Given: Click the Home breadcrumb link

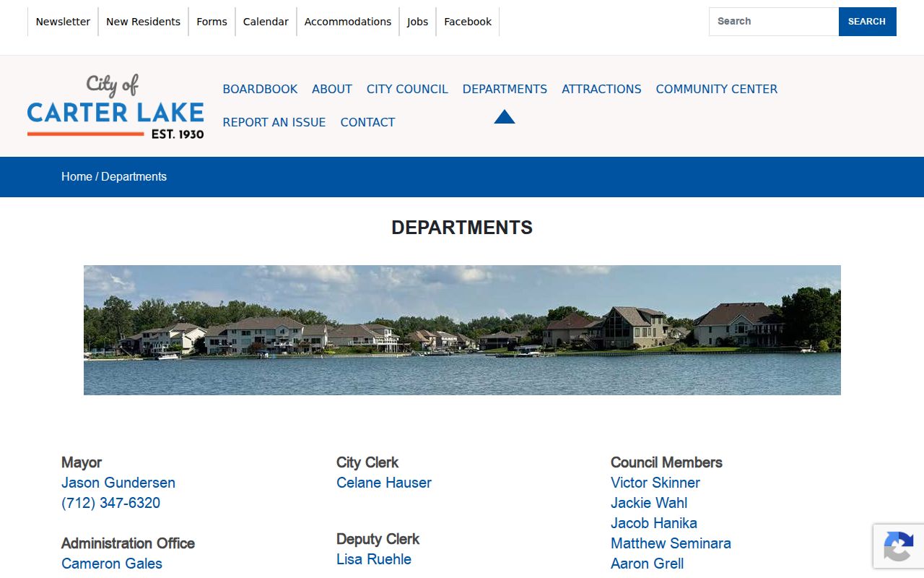Looking at the screenshot, I should [x=77, y=177].
